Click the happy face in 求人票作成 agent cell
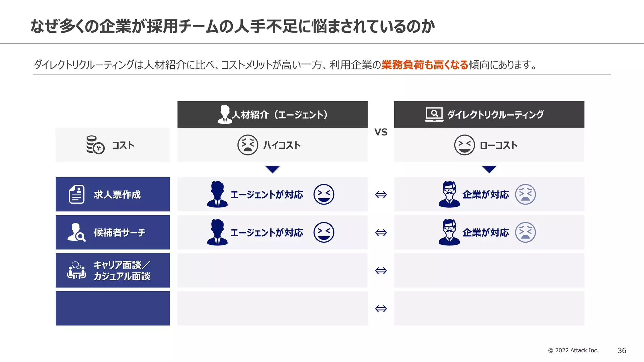This screenshot has width=644, height=362. click(x=324, y=194)
